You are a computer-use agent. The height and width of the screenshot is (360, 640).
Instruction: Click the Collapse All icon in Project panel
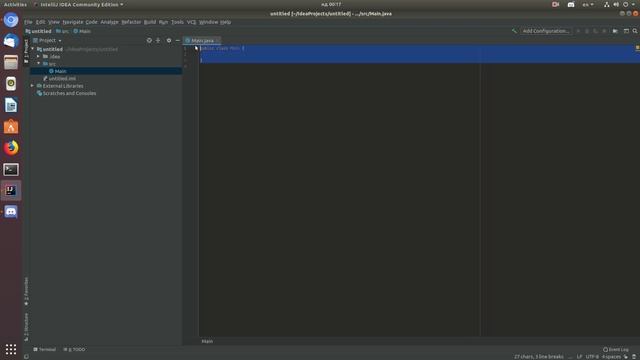coord(158,40)
